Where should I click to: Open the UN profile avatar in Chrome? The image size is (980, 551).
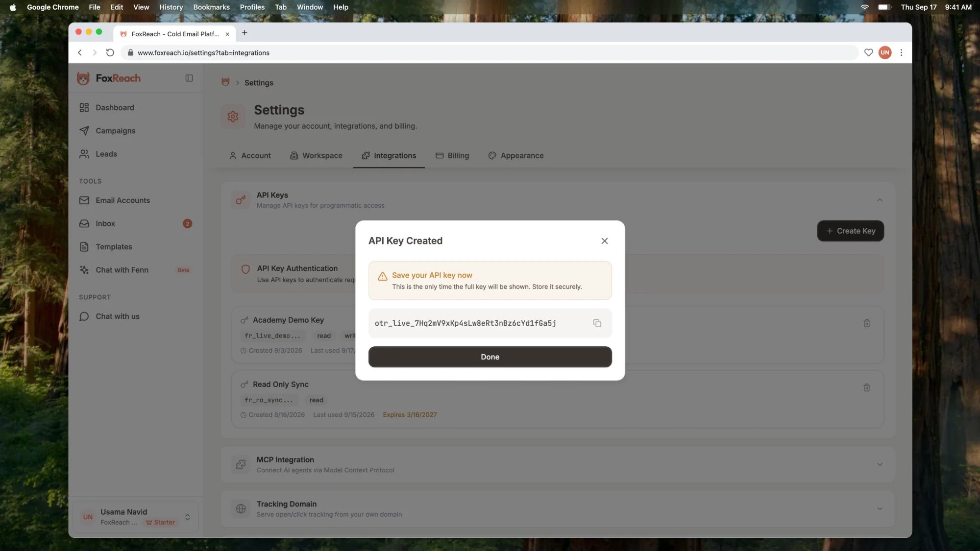[884, 52]
